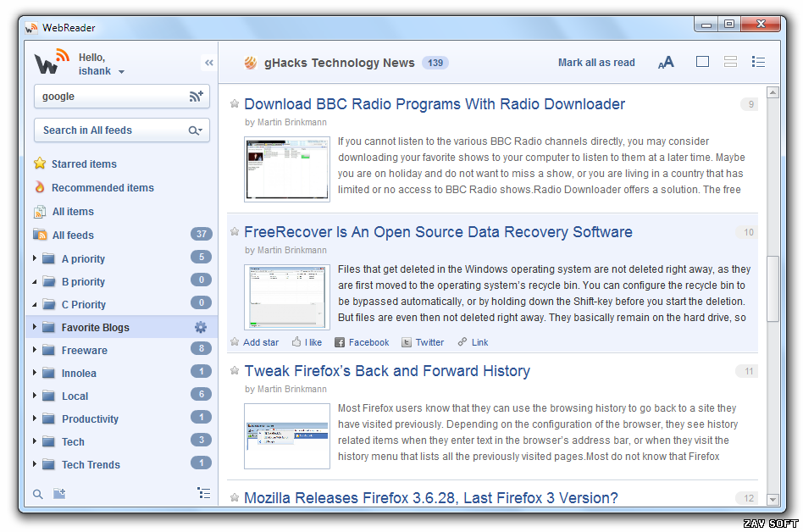Click the scrollbar up arrow
This screenshot has width=803, height=532.
pos(773,92)
